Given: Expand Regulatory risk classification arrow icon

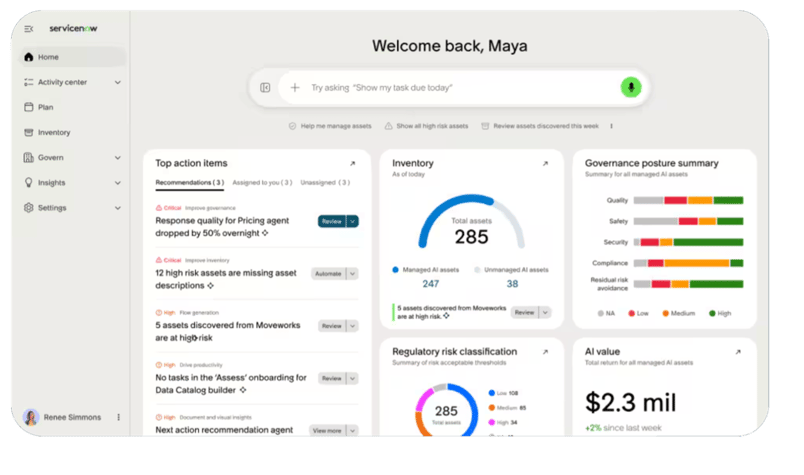Looking at the screenshot, I should tap(545, 352).
